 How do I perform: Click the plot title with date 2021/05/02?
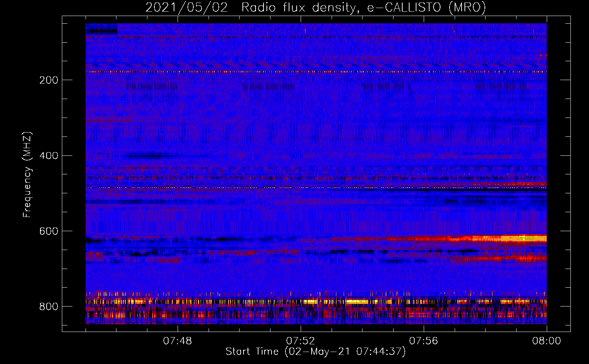coord(316,7)
